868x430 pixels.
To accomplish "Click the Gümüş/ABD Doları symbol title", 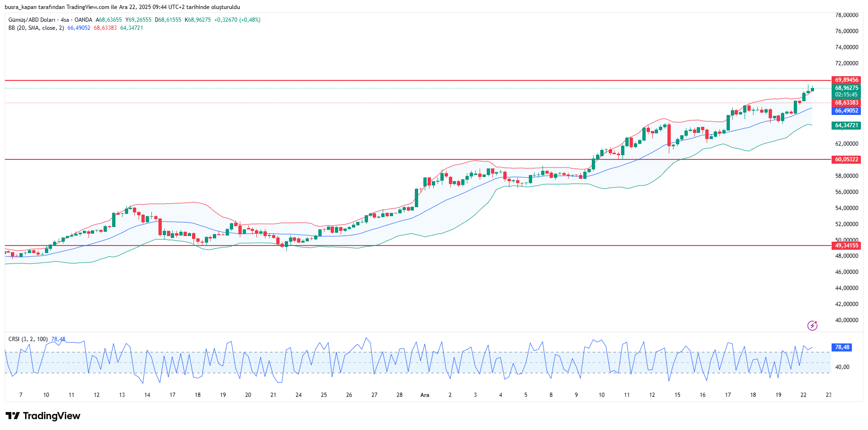I will 32,20.
